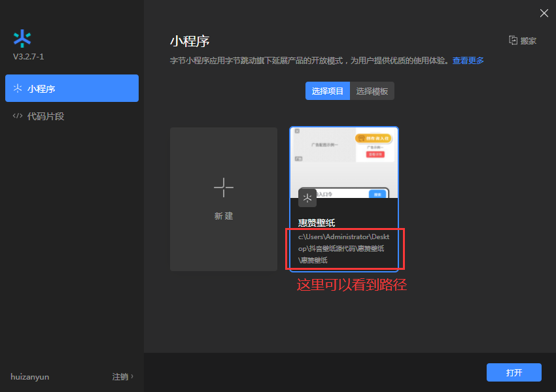Click the mini-program icon beside 小程序
Viewport: 556px width, 392px height.
(x=18, y=88)
